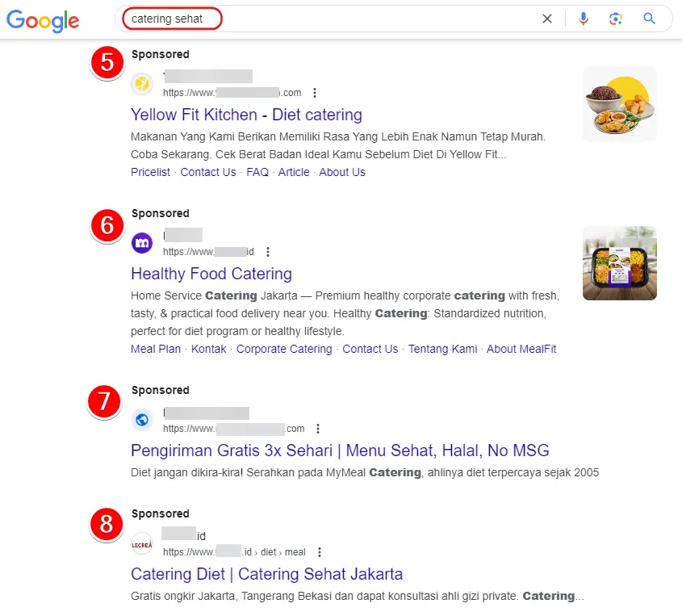Click the magnifier search button

pos(649,19)
